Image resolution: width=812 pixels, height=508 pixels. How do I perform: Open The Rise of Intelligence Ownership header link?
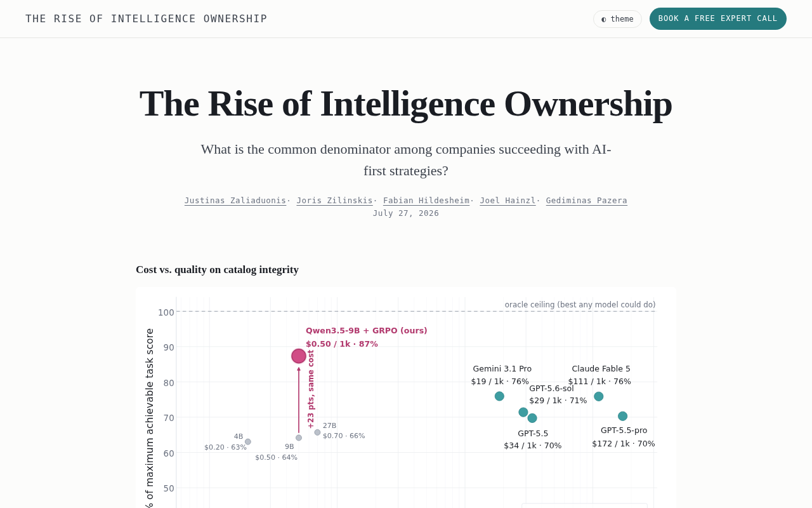click(147, 18)
